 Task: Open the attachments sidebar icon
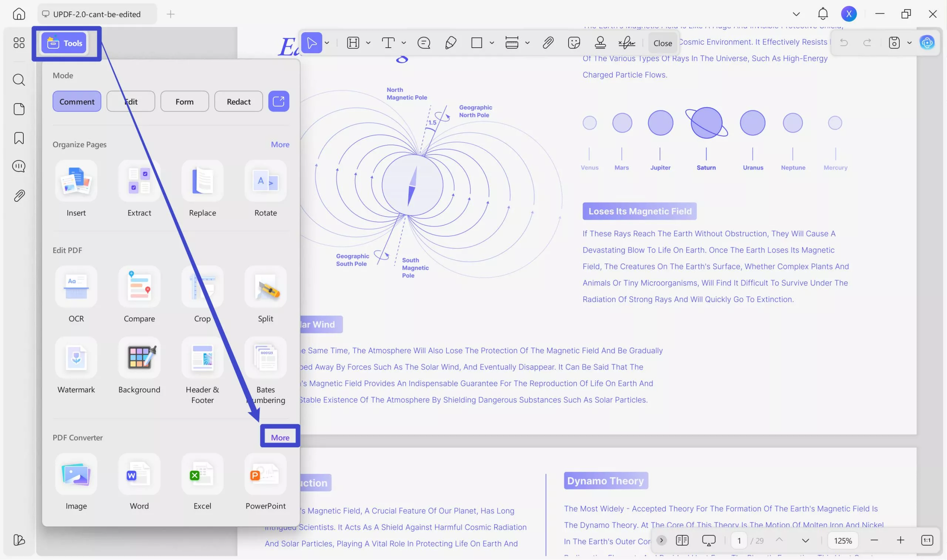tap(19, 196)
